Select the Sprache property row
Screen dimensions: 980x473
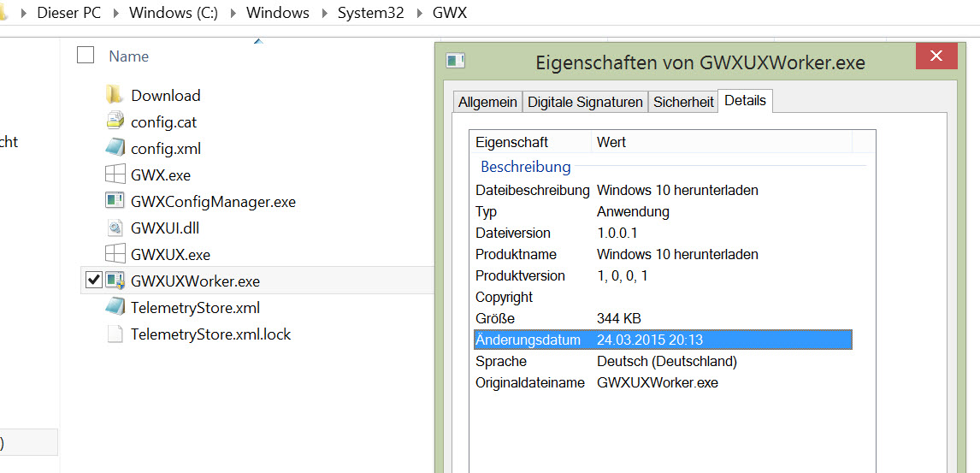663,361
